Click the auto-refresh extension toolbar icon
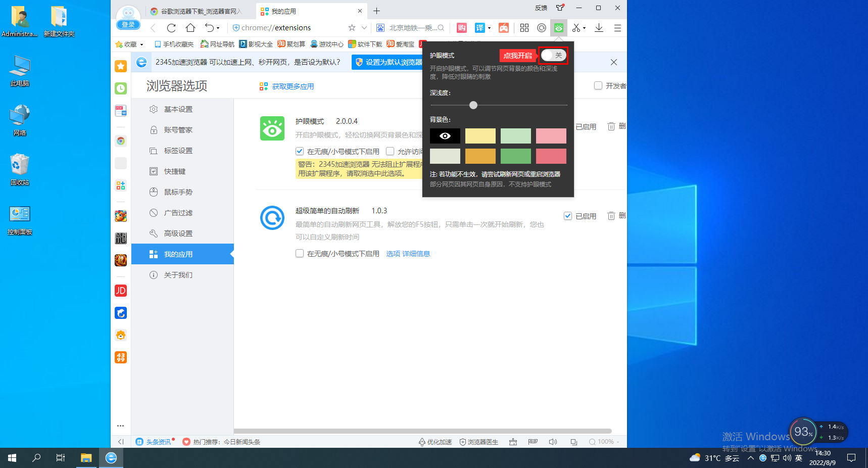This screenshot has height=468, width=868. tap(542, 28)
